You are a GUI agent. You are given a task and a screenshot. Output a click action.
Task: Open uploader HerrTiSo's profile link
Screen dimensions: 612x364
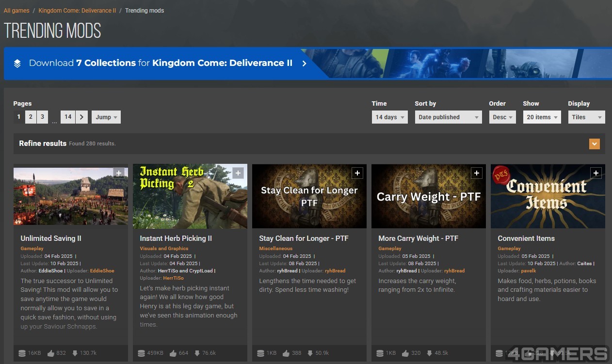click(174, 278)
